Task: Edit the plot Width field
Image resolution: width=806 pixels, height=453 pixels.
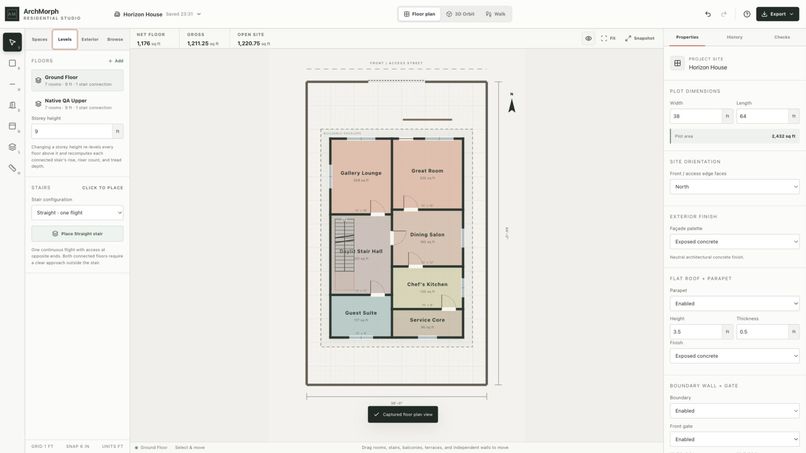Action: coord(696,116)
